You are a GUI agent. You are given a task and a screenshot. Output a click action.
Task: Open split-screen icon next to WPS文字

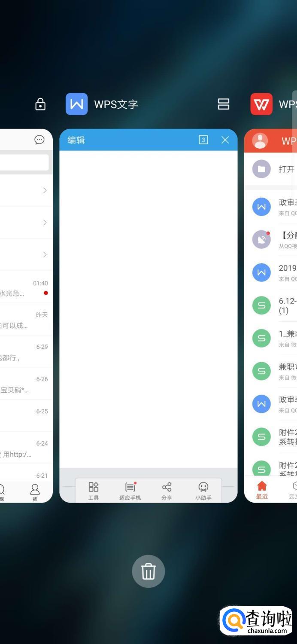pos(224,104)
